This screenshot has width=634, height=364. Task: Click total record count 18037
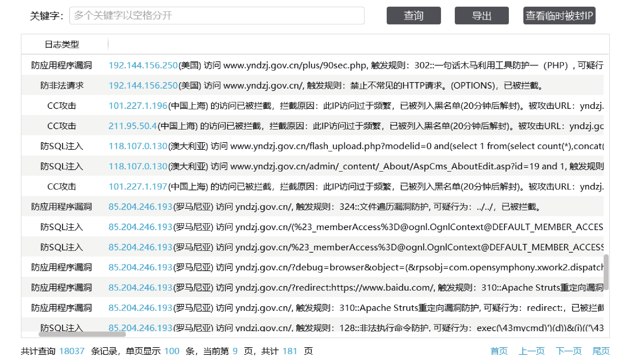click(x=72, y=351)
